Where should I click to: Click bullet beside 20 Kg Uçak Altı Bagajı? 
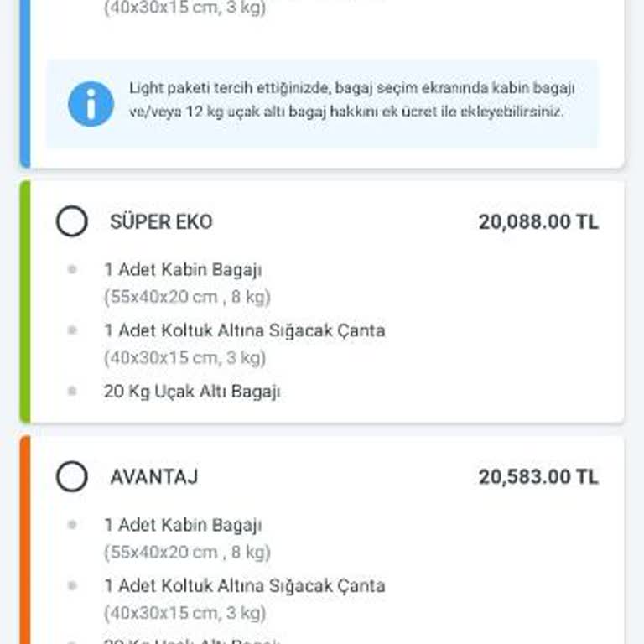72,391
